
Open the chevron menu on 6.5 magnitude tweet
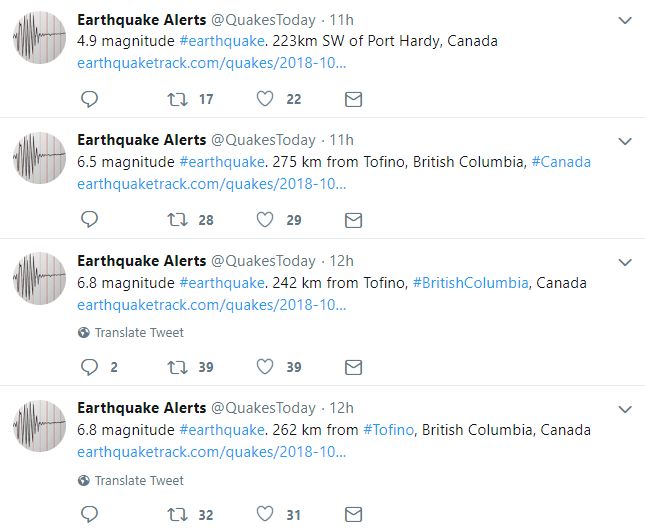pyautogui.click(x=625, y=141)
